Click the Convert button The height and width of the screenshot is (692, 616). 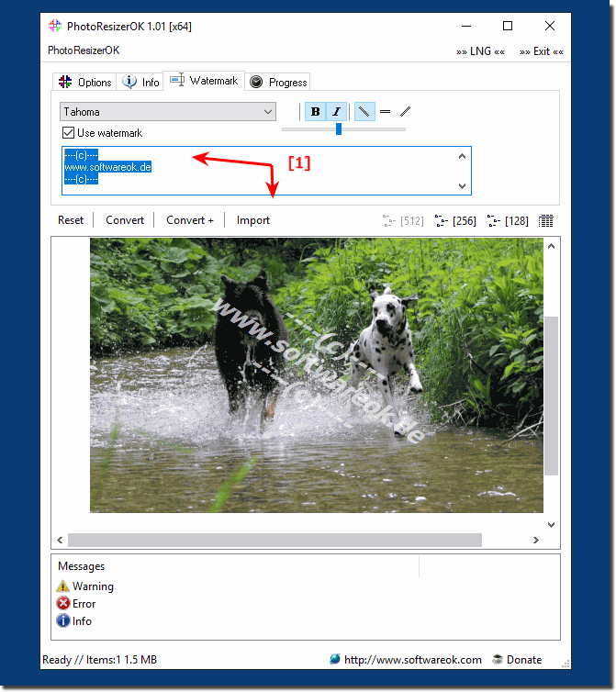[x=125, y=219]
